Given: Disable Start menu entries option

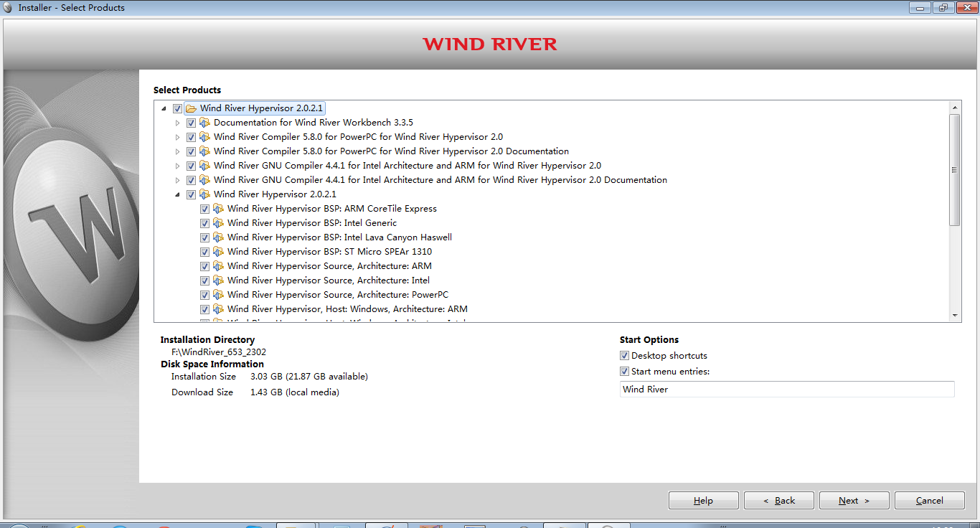Looking at the screenshot, I should 624,372.
